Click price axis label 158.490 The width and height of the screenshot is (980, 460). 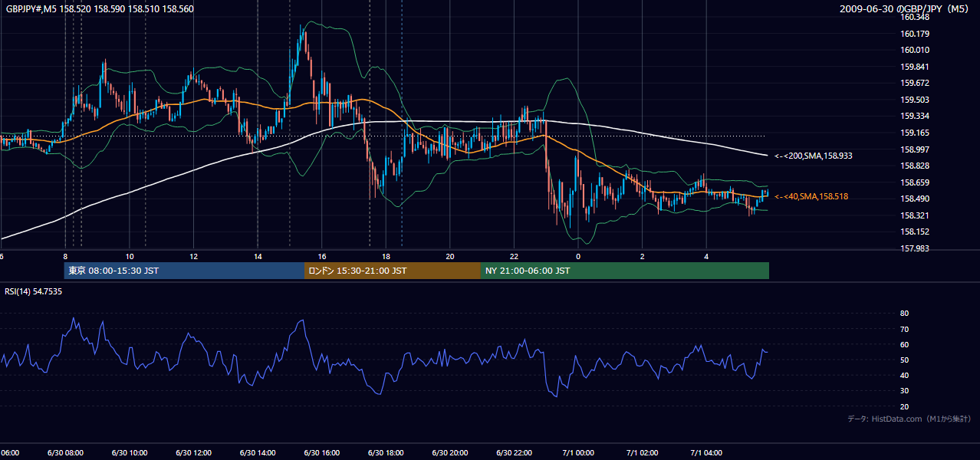coord(915,199)
